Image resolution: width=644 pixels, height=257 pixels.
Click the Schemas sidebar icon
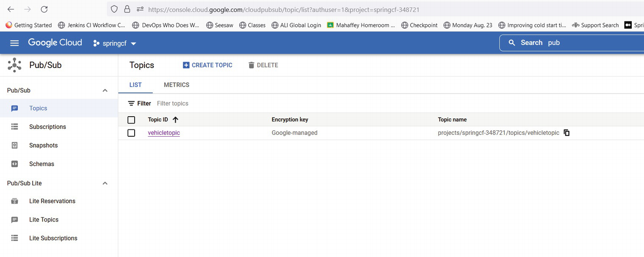15,164
